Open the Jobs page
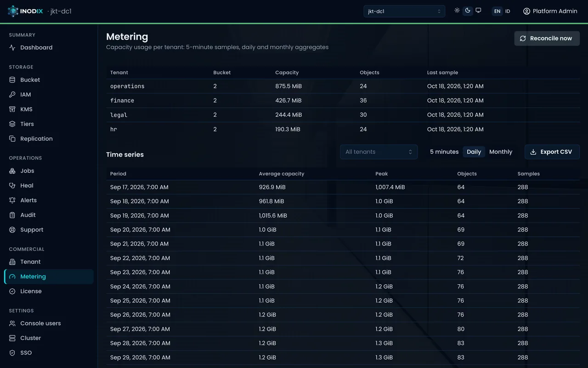The width and height of the screenshot is (588, 368). tap(49, 171)
